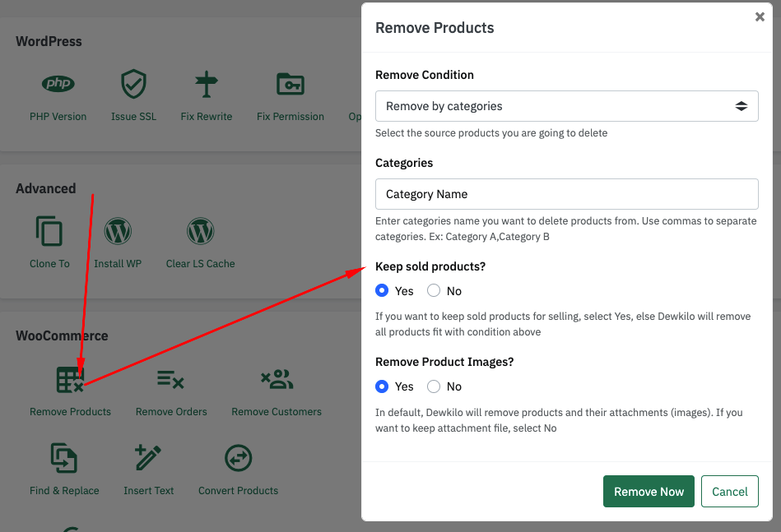The image size is (781, 532).
Task: Click the Issue SSL label
Action: (x=133, y=117)
